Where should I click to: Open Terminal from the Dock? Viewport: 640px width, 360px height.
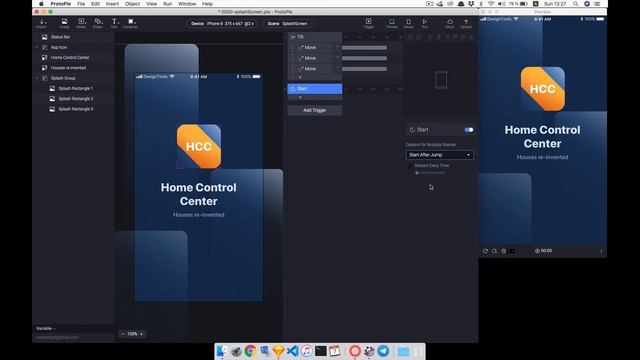coord(321,351)
